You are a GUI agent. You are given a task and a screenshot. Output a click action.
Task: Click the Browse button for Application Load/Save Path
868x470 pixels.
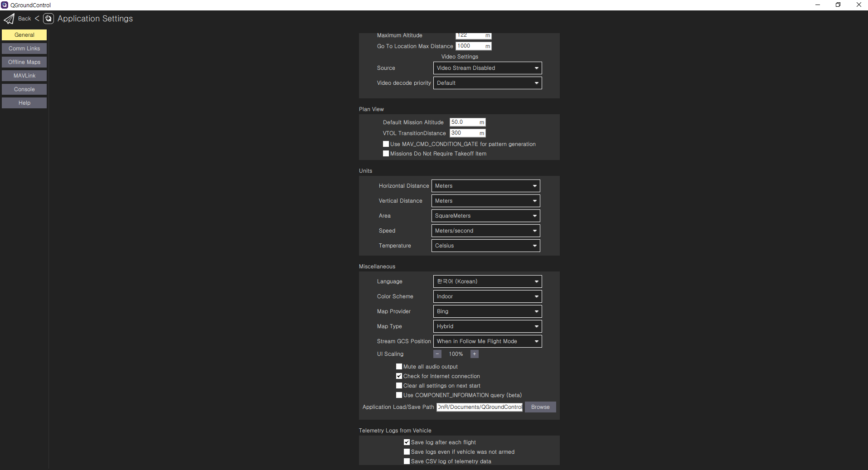click(540, 407)
